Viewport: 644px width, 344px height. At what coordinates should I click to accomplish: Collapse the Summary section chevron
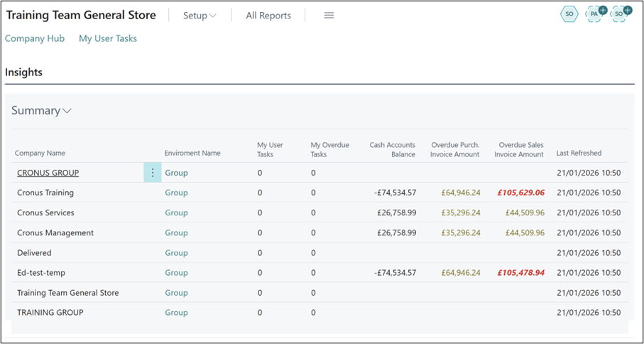[67, 111]
